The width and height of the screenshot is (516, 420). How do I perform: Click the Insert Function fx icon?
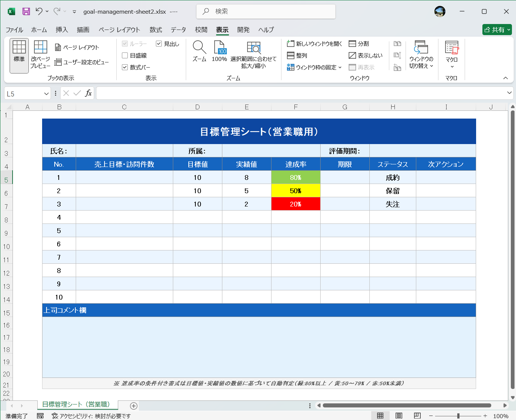click(x=88, y=93)
